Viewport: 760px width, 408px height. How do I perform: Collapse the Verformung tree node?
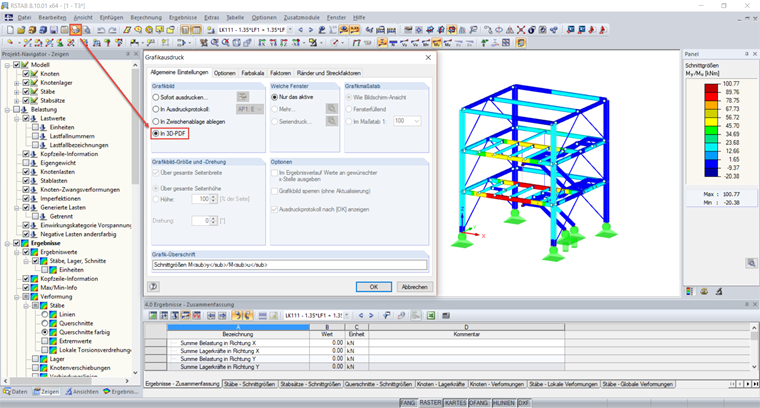16,297
